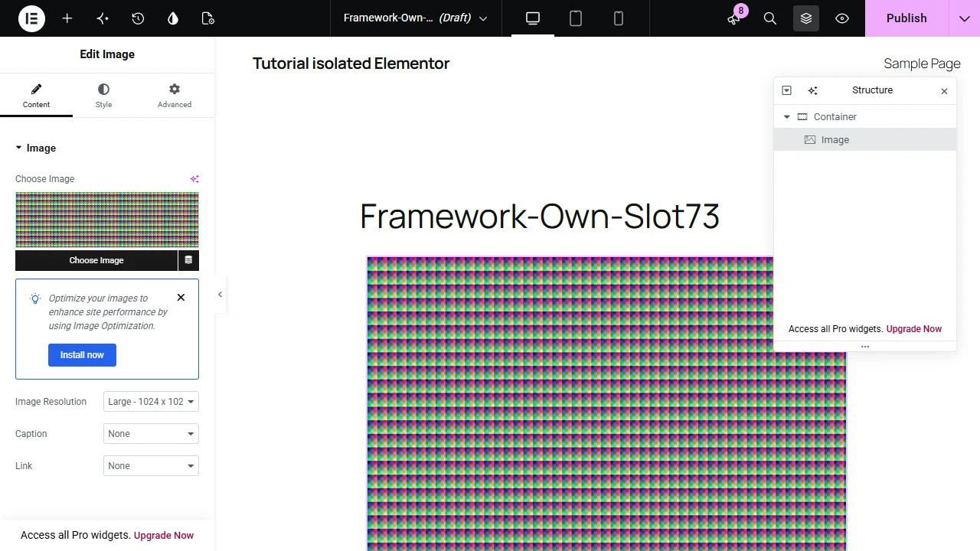The image size is (980, 551).
Task: Toggle the Structure layers panel icon
Action: (806, 18)
